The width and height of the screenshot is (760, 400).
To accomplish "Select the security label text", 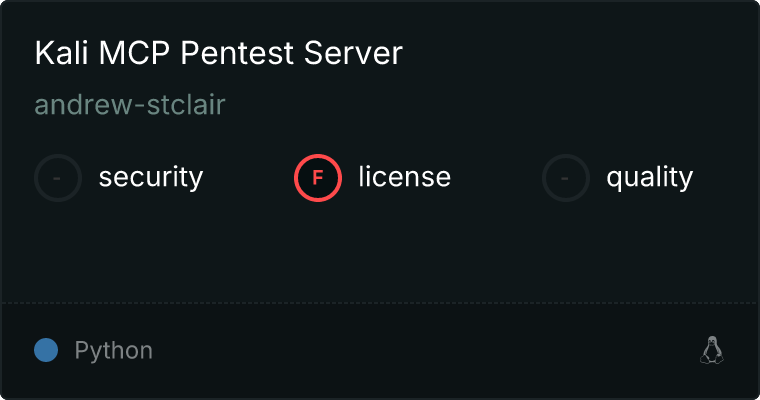I will (150, 178).
